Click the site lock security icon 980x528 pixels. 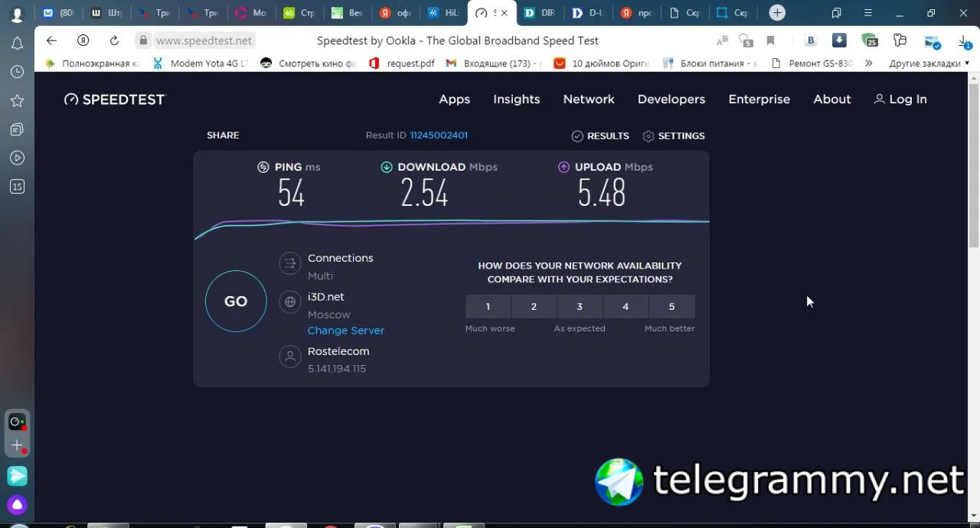(142, 41)
